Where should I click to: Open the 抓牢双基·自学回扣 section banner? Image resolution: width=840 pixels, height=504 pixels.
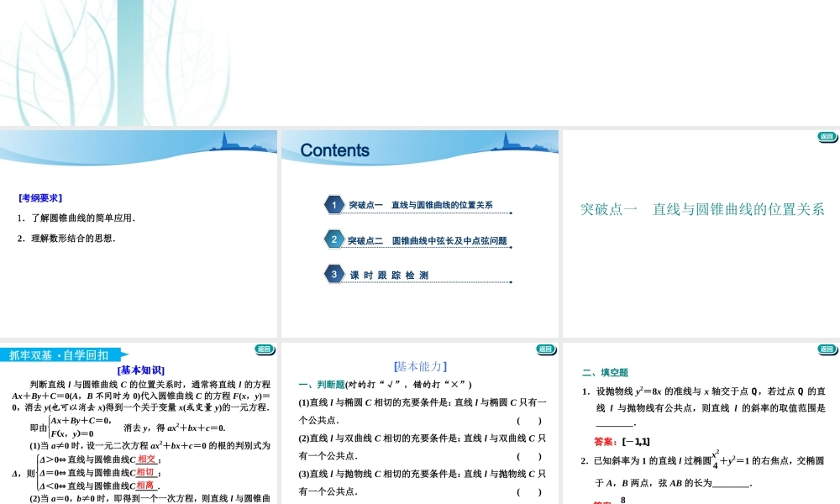click(59, 355)
